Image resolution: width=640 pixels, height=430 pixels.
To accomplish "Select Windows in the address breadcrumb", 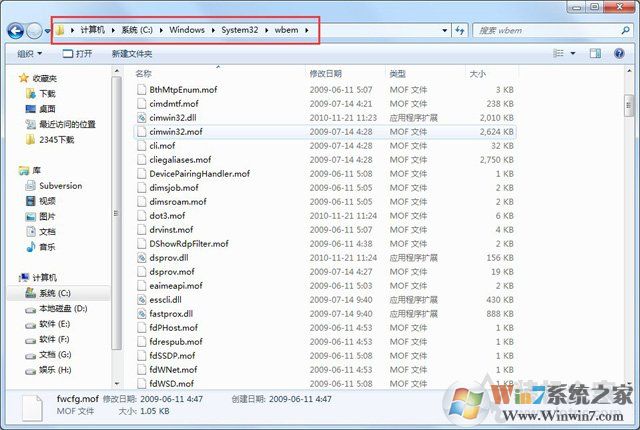I will click(187, 30).
